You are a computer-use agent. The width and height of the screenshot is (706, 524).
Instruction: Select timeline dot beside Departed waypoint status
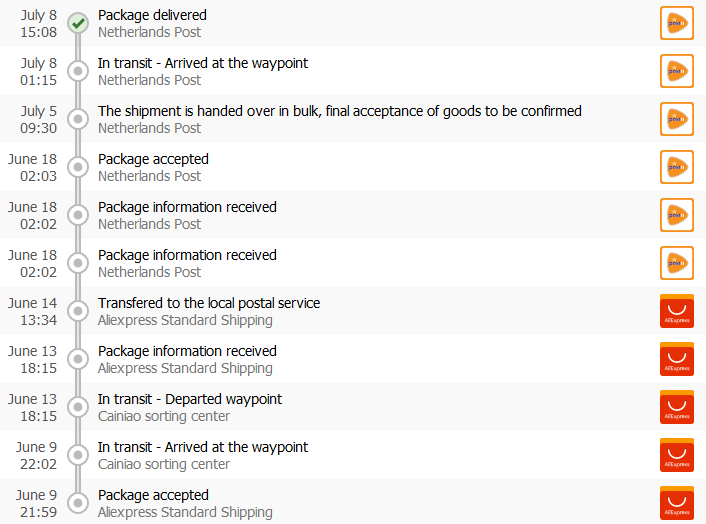78,407
